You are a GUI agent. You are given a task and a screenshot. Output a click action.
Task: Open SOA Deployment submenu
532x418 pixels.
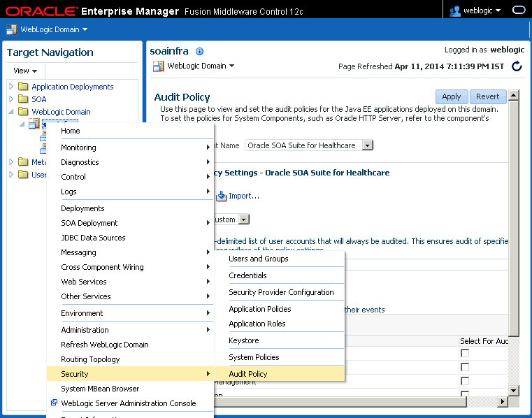click(x=130, y=223)
